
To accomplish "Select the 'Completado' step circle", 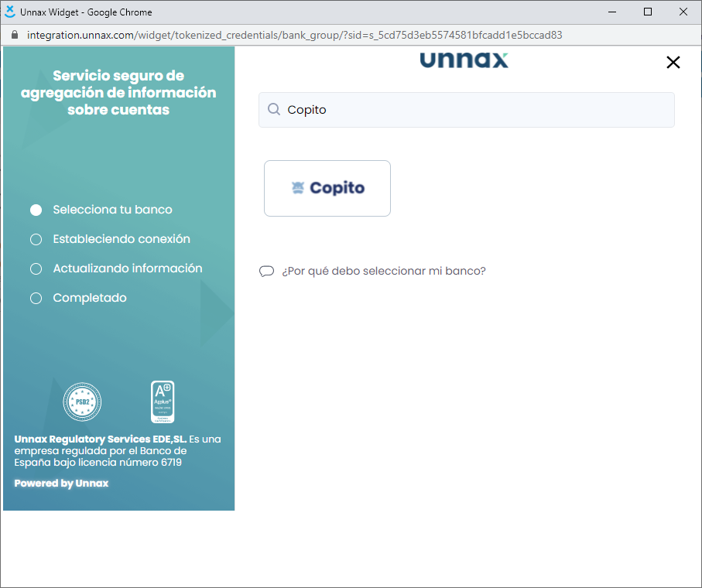I will pos(36,298).
